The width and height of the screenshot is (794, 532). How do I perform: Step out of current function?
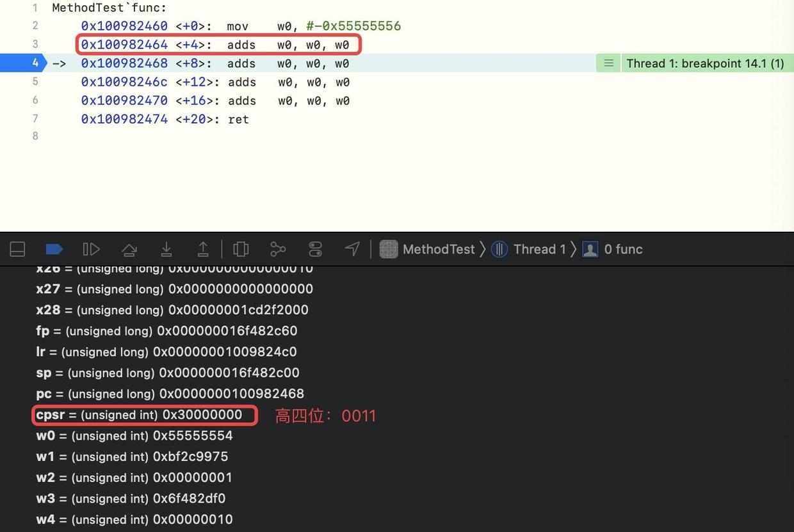tap(203, 249)
